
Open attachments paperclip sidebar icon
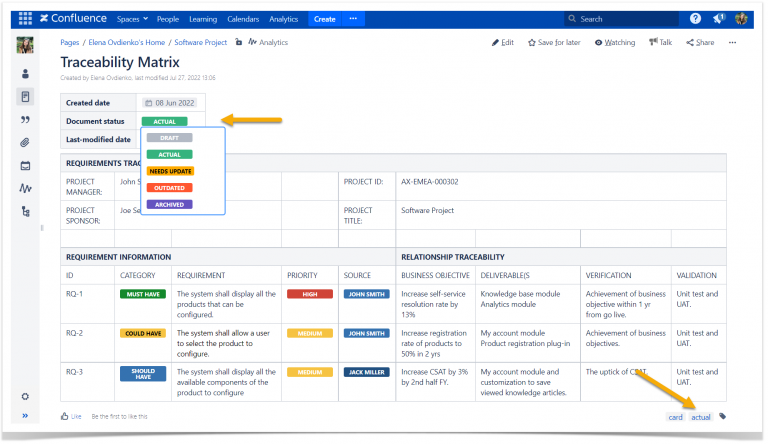(25, 143)
